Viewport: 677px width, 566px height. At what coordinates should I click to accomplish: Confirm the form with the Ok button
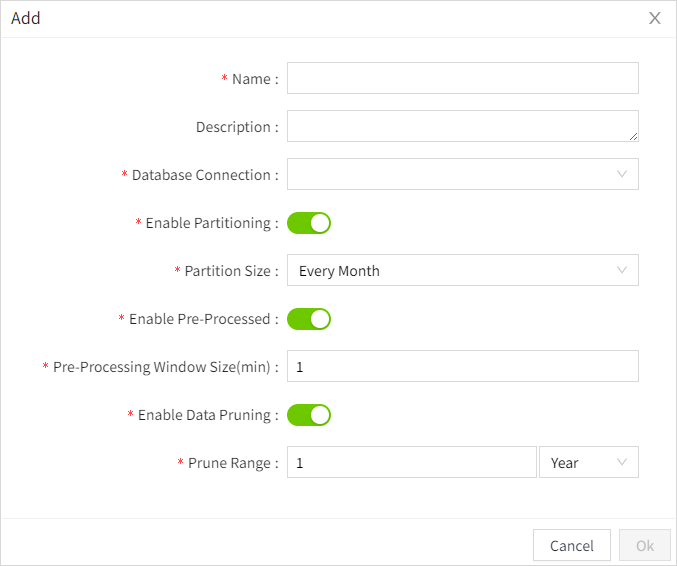[x=645, y=545]
